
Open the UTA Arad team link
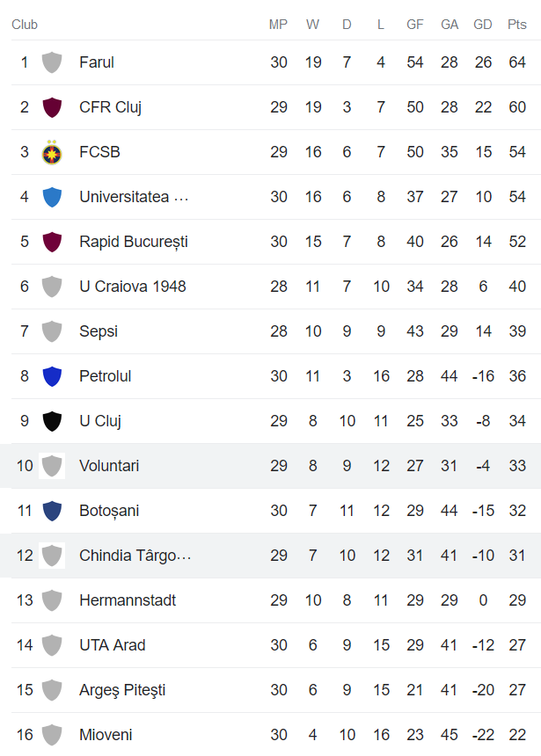pyautogui.click(x=113, y=645)
